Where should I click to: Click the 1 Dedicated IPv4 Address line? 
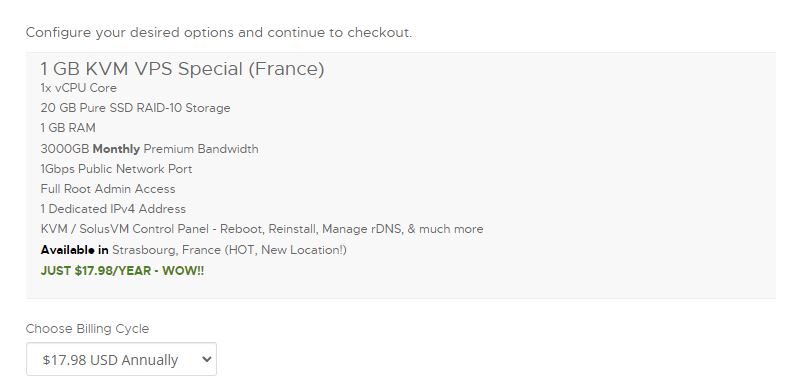tap(113, 209)
